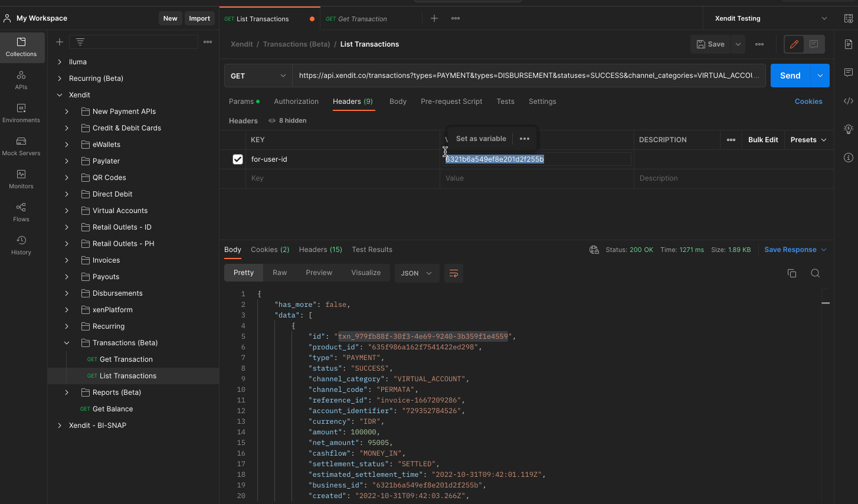Open environment quick look icon
858x504 pixels.
[x=849, y=18]
